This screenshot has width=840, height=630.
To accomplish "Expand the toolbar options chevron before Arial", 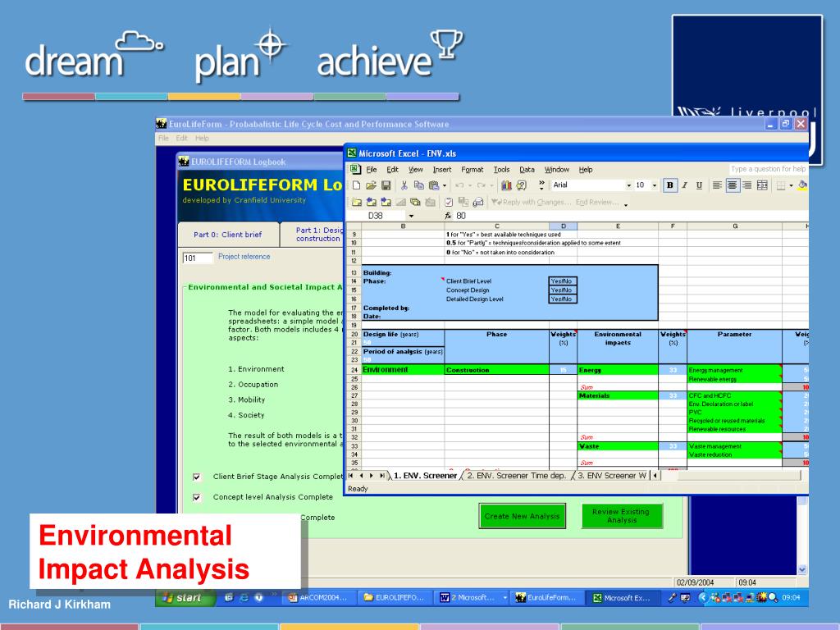I will pos(541,185).
